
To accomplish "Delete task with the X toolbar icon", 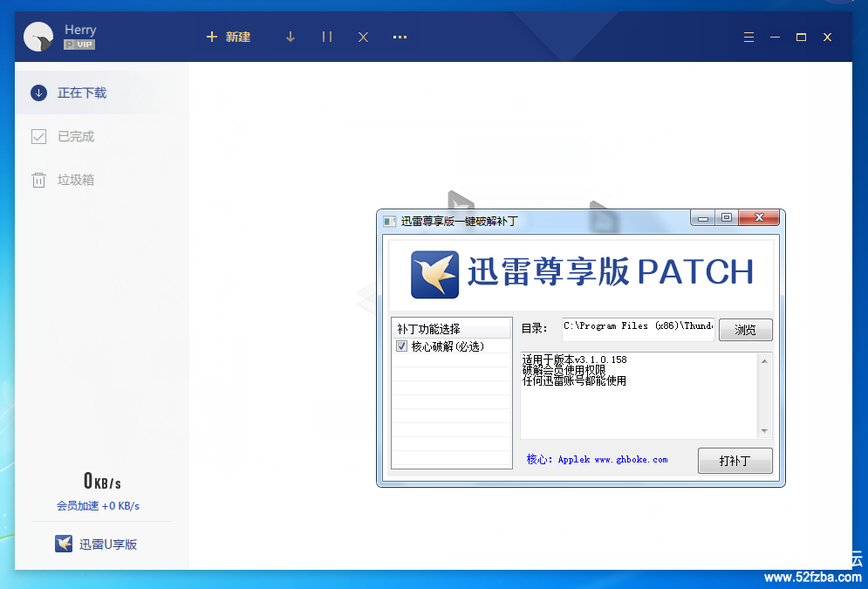I will click(363, 38).
